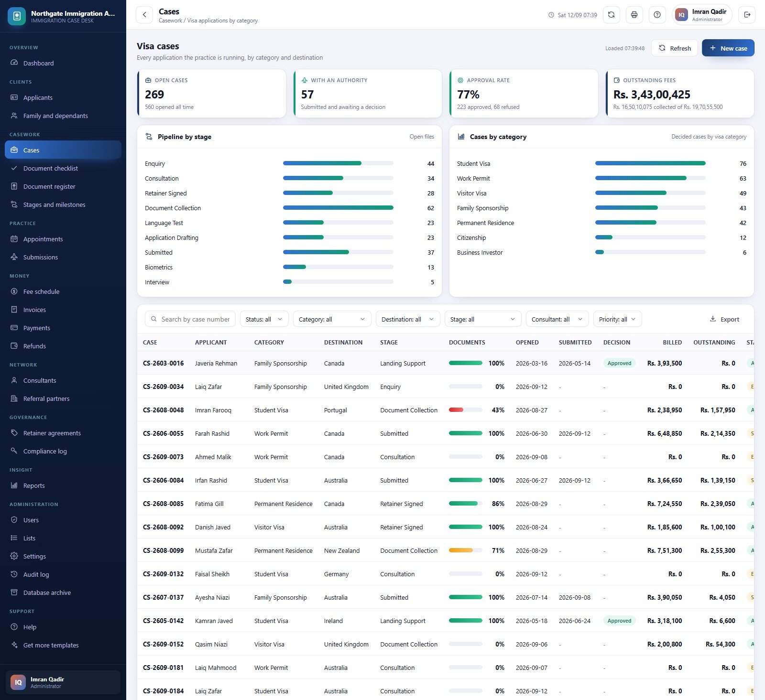
Task: Export the visa cases table
Action: (x=724, y=319)
